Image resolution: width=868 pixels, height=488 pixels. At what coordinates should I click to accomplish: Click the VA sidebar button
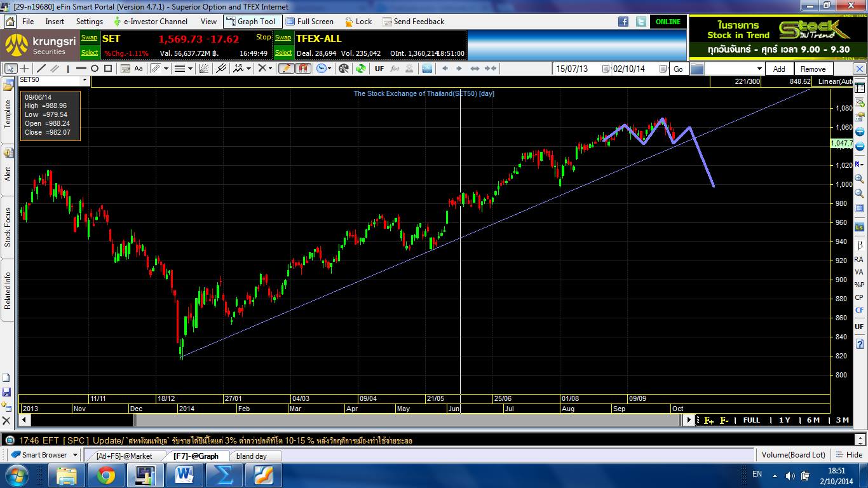point(859,272)
